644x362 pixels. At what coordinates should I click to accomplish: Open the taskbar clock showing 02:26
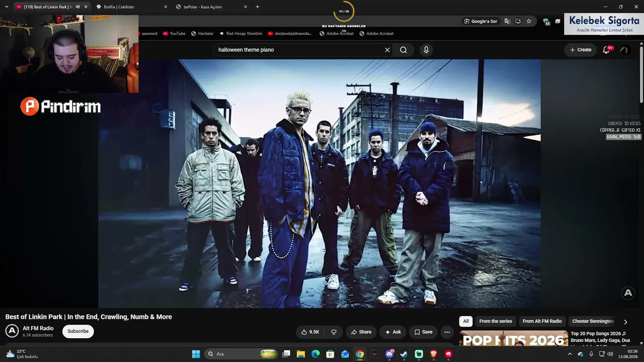(x=628, y=354)
